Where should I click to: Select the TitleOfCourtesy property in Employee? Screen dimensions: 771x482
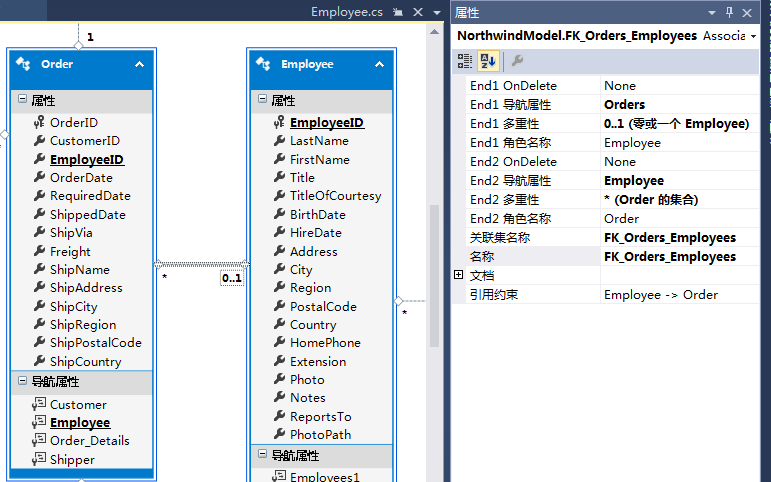pos(335,196)
